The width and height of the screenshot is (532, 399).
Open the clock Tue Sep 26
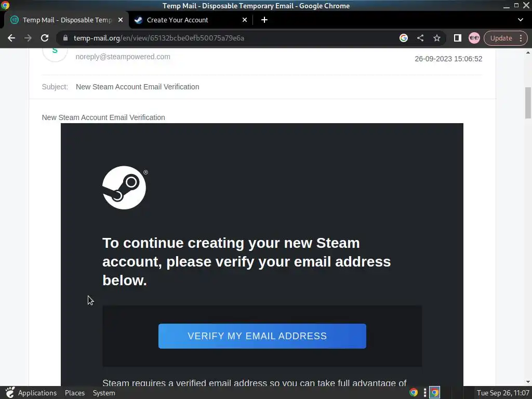pyautogui.click(x=503, y=393)
